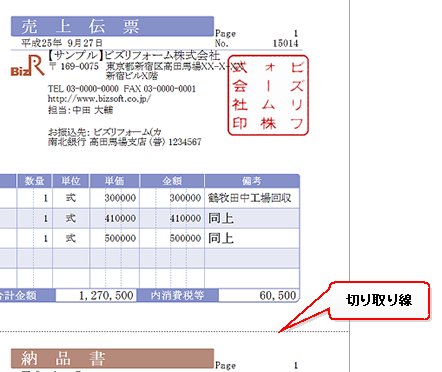The height and width of the screenshot is (372, 442).
Task: Open the http://www.bizsoft.co.jp/ link
Action: pos(99,99)
